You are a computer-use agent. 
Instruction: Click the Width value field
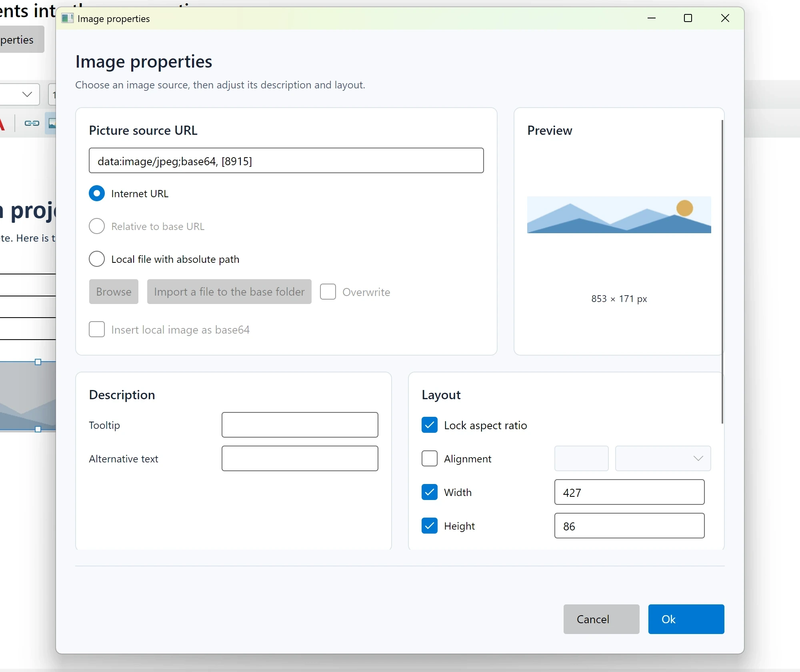coord(629,492)
